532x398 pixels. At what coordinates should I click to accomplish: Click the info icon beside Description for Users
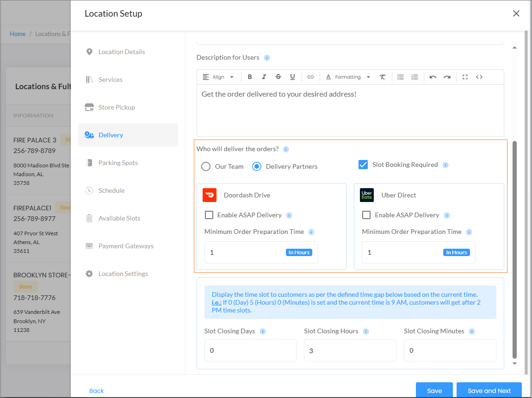pyautogui.click(x=267, y=58)
